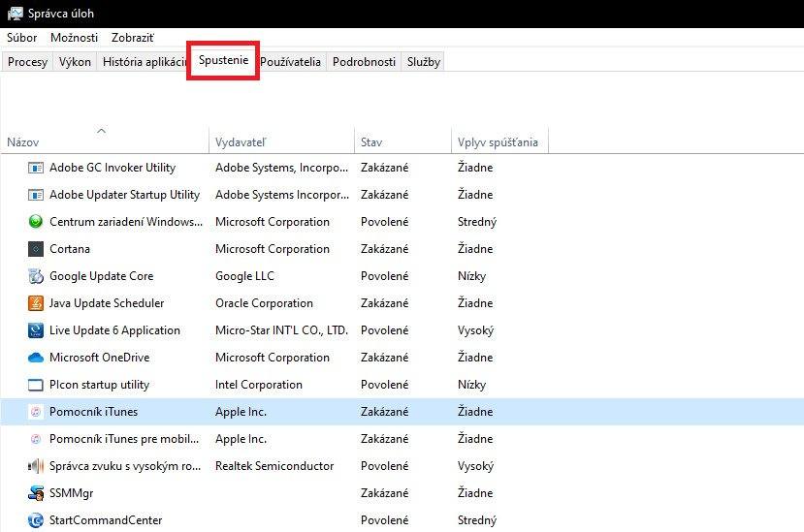Select the Cortana startup entry
Screen dimensions: 804x532
point(402,249)
